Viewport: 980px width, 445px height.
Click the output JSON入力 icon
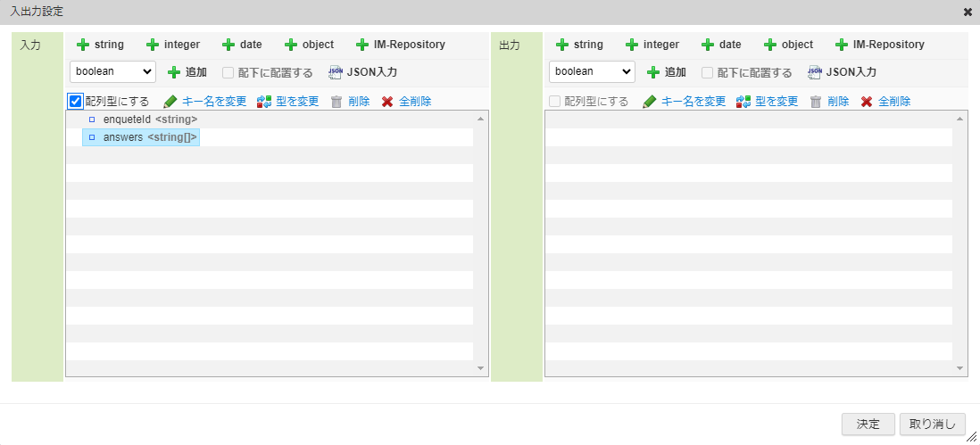(815, 72)
